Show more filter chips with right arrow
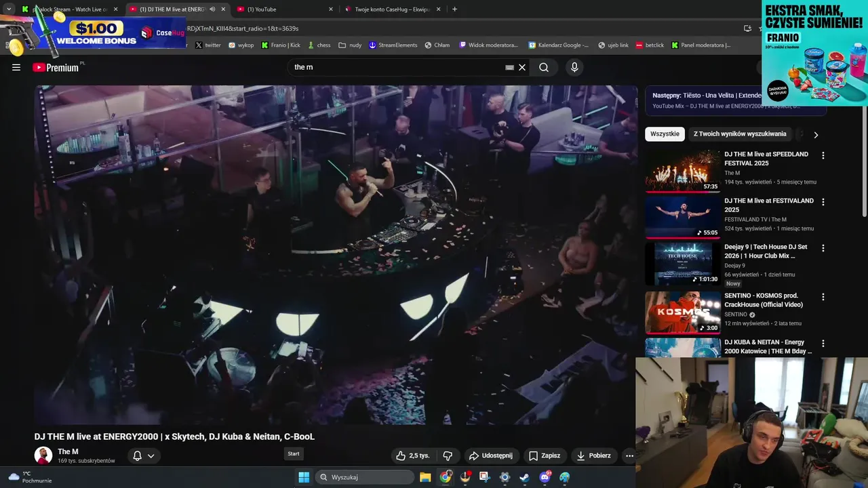Screen dimensions: 868x488 pos(816,135)
